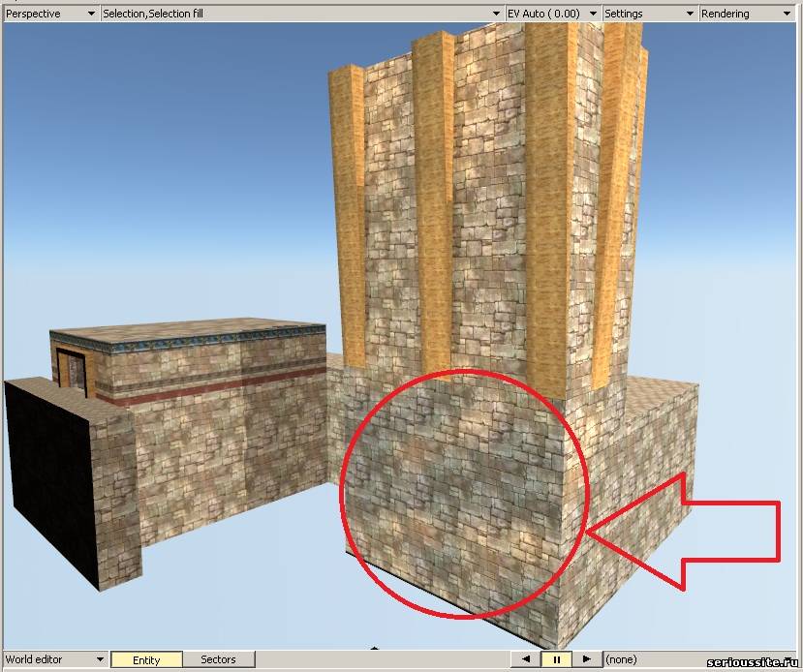The width and height of the screenshot is (803, 672).
Task: Click the step forward arrow button
Action: [587, 659]
